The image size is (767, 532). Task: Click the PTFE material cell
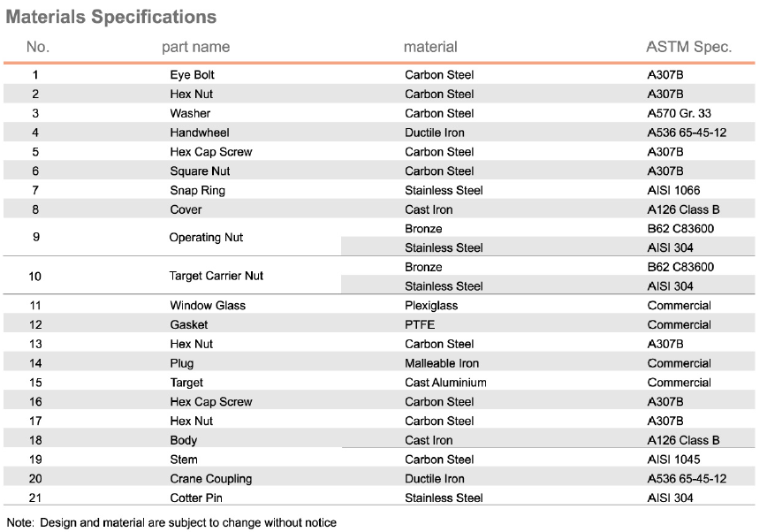click(420, 325)
